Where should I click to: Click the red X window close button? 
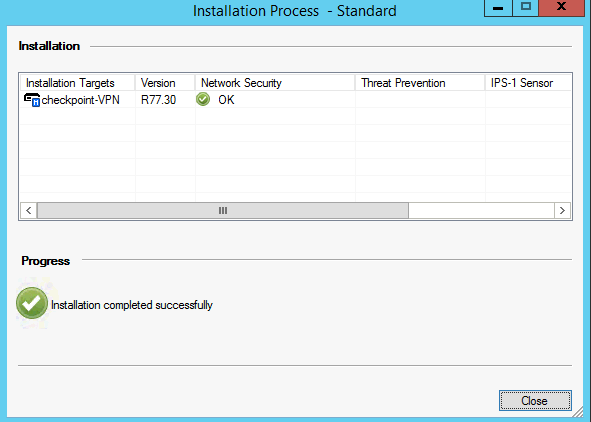[562, 8]
